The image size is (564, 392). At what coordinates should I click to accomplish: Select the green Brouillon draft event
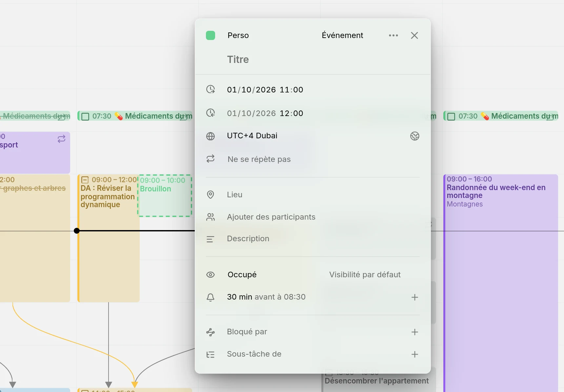tap(165, 195)
